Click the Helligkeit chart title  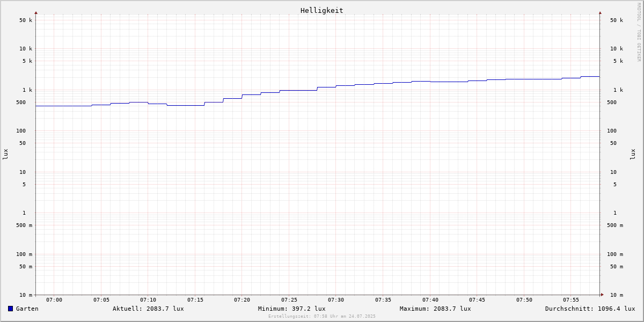pos(322,10)
